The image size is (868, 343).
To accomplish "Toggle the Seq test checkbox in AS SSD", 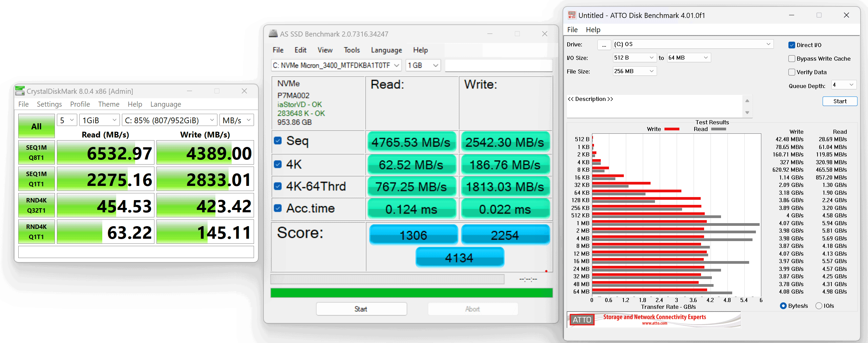I will tap(278, 141).
